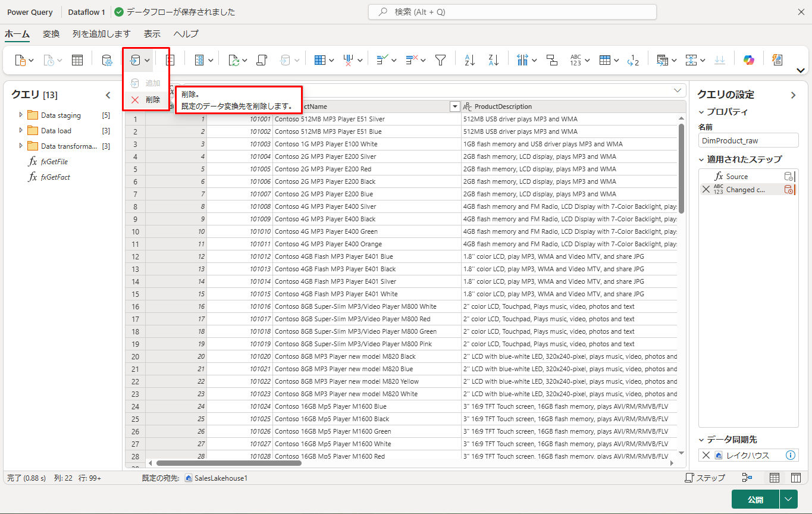The width and height of the screenshot is (812, 514).
Task: Toggle the ステップ script view button
Action: coord(705,478)
